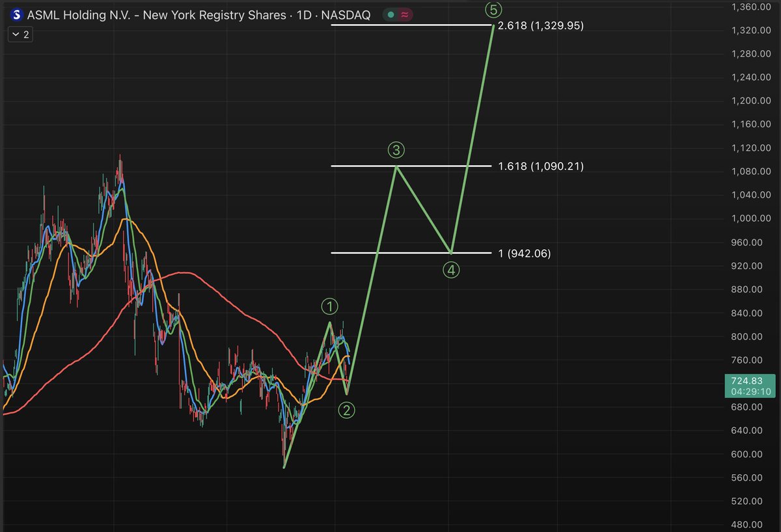The image size is (781, 532).
Task: Select the circled wave 3 label
Action: click(396, 150)
